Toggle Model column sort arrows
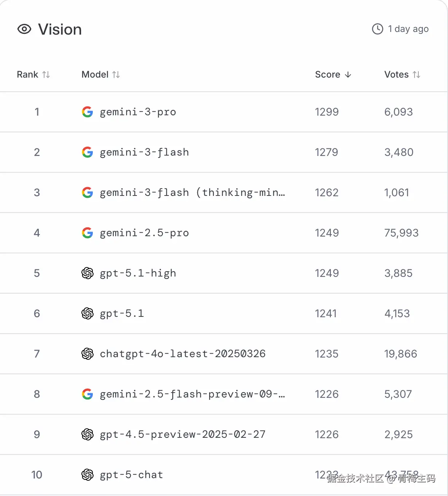448x496 pixels. coord(116,75)
